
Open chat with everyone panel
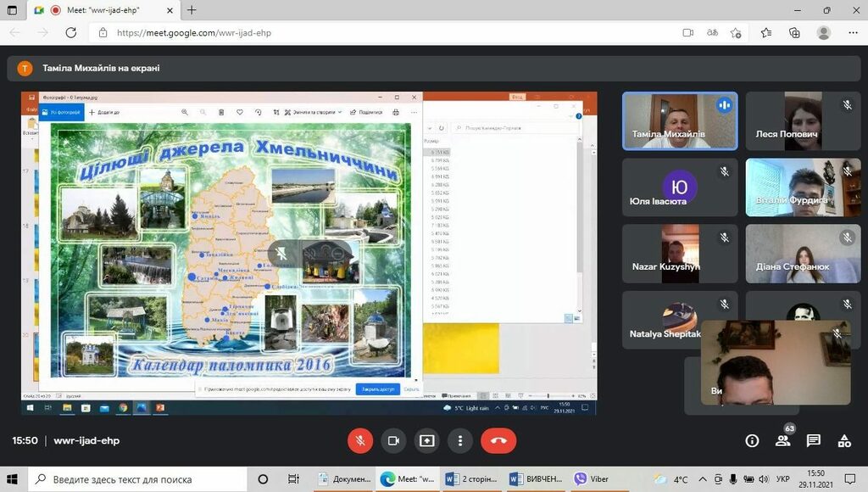pyautogui.click(x=814, y=440)
